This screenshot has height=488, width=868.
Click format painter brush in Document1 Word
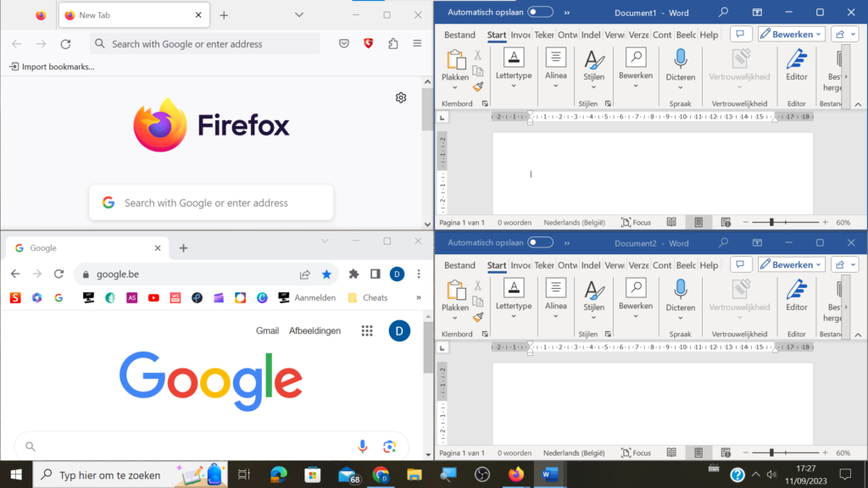point(478,87)
